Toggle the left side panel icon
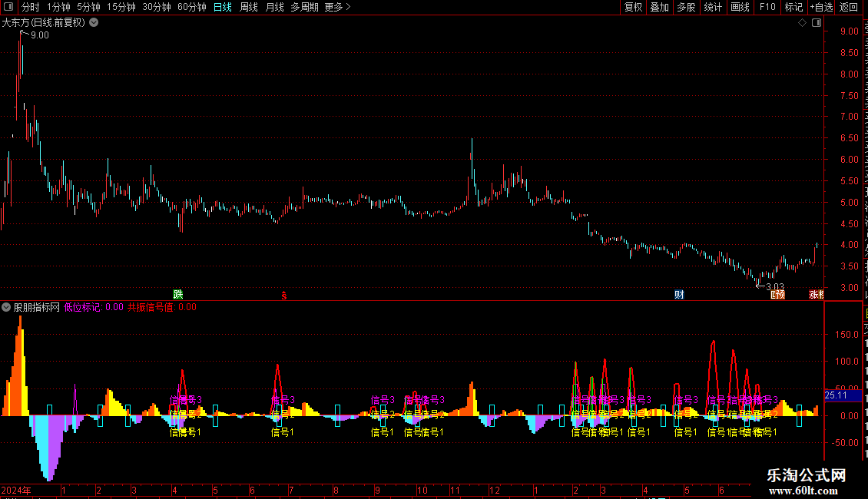This screenshot has height=499, width=868. (x=8, y=7)
